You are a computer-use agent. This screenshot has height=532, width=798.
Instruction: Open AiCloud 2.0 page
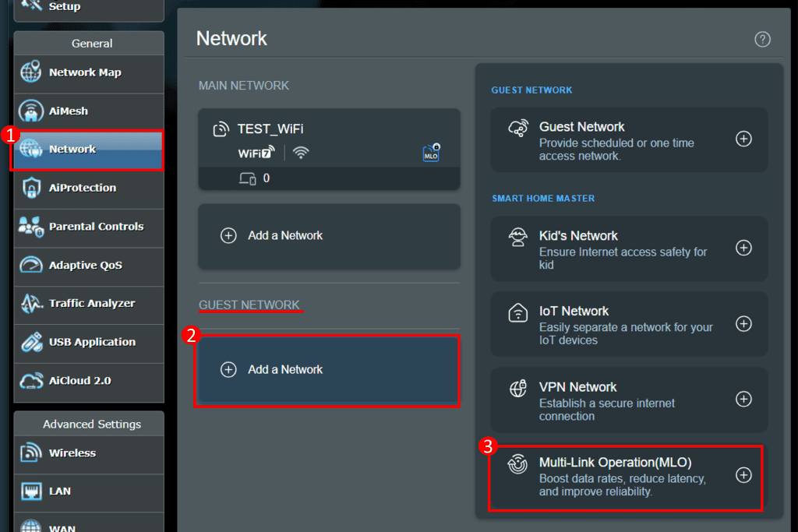point(89,381)
